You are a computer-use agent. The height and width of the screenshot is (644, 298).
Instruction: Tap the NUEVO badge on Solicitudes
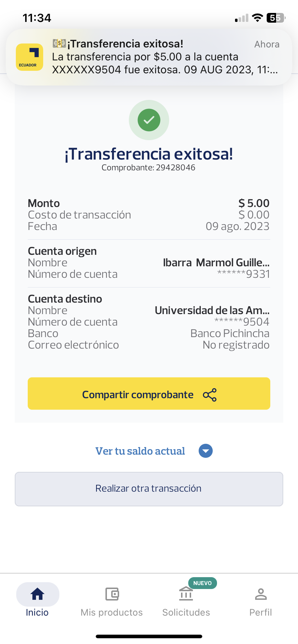click(x=202, y=583)
